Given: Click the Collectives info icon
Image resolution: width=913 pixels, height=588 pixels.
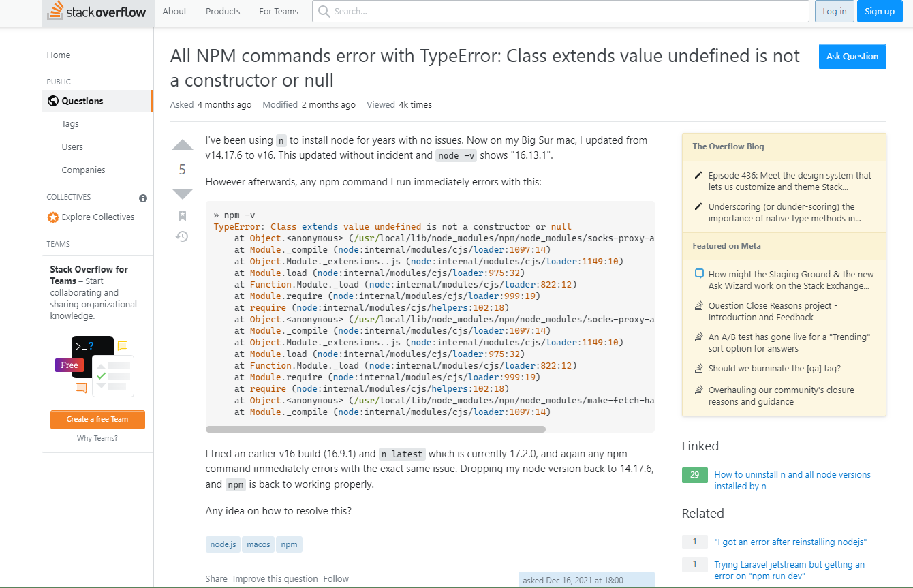Looking at the screenshot, I should coord(143,198).
